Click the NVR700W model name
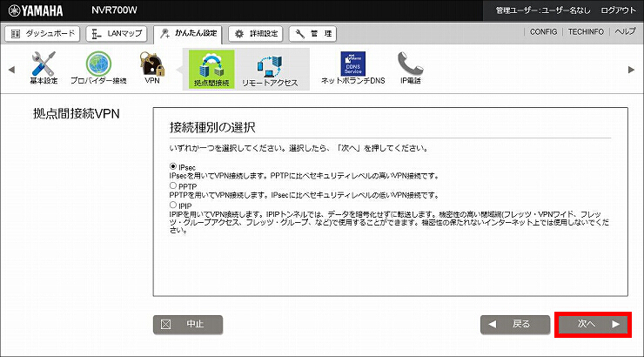 coord(114,10)
